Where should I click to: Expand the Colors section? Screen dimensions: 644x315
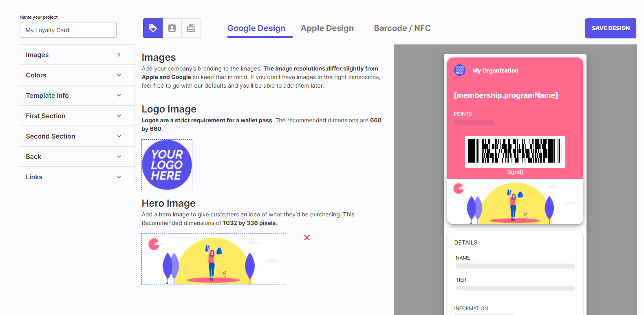77,75
